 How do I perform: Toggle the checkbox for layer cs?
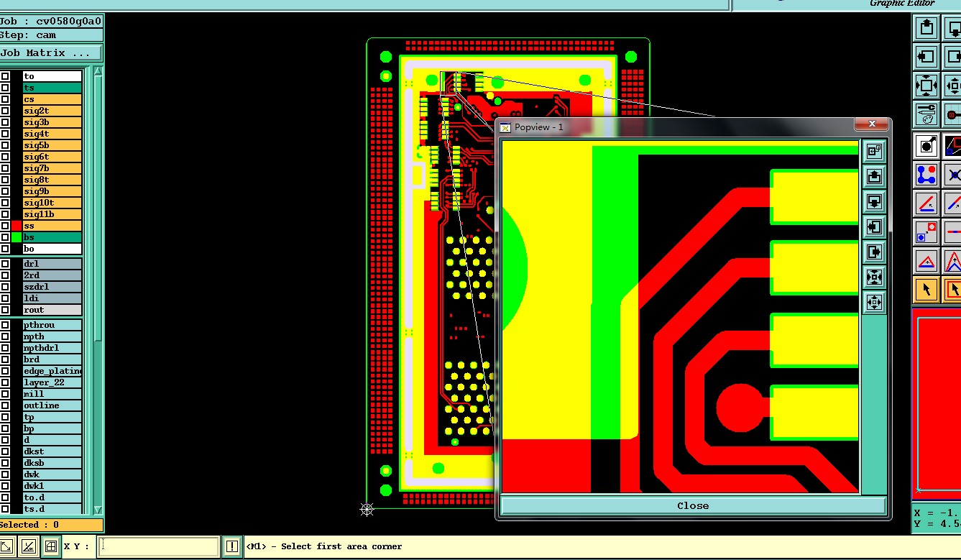point(5,99)
